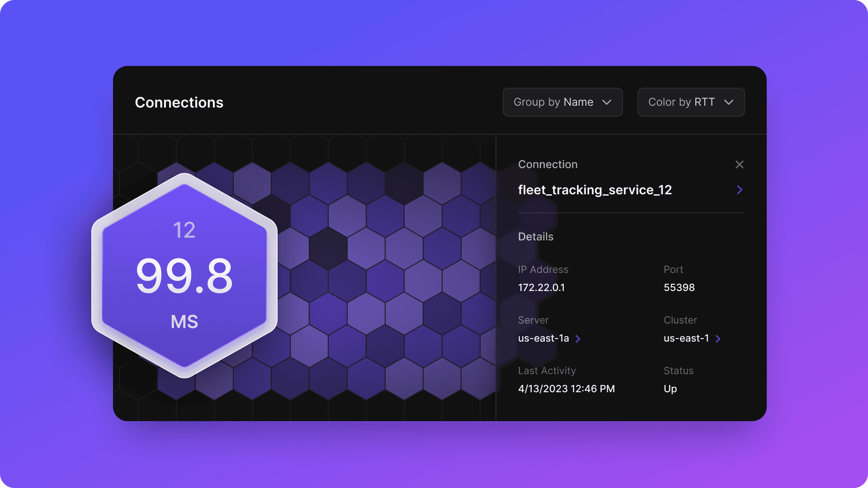Click the Last Activity timestamp value
Image resolution: width=868 pixels, height=488 pixels.
point(566,389)
